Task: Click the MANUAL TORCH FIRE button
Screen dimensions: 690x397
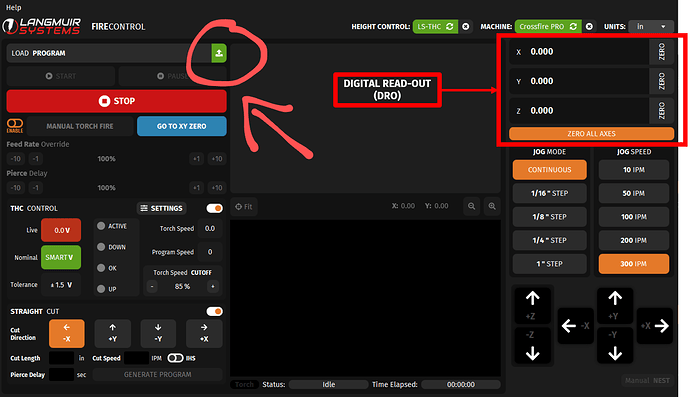Action: click(x=80, y=126)
